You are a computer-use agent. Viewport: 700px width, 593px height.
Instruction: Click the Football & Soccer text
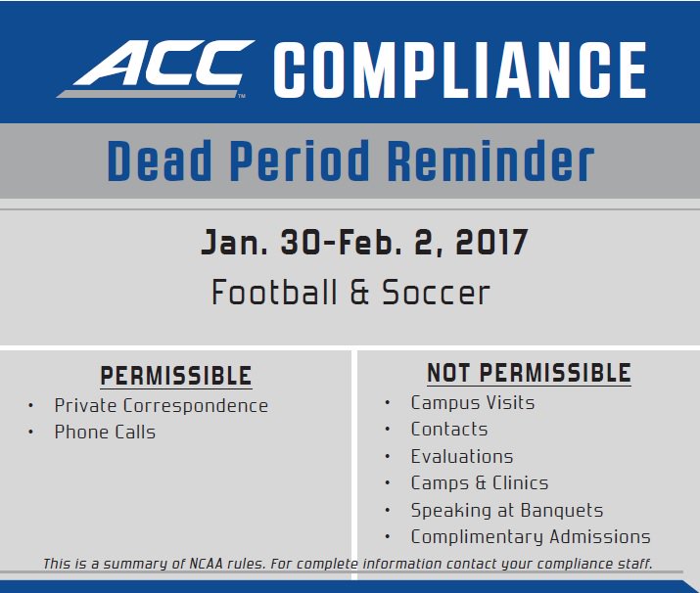[350, 293]
